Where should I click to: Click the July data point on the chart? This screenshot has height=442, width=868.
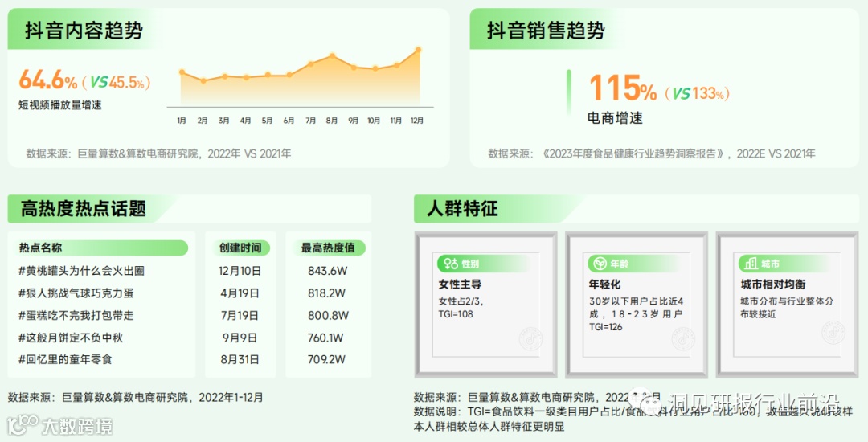click(x=310, y=63)
